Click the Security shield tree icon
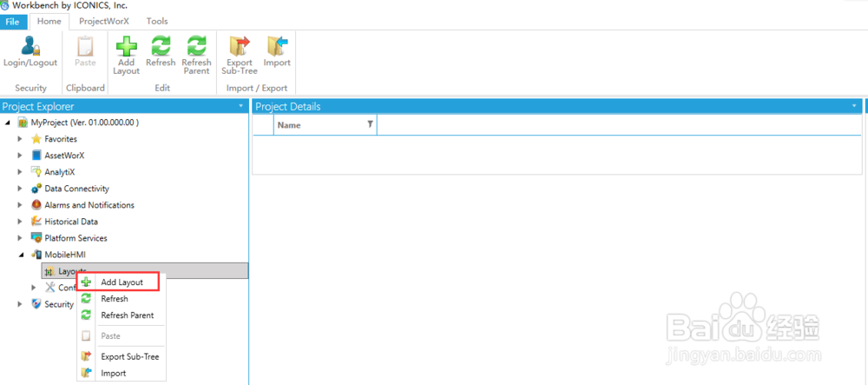 (x=36, y=304)
